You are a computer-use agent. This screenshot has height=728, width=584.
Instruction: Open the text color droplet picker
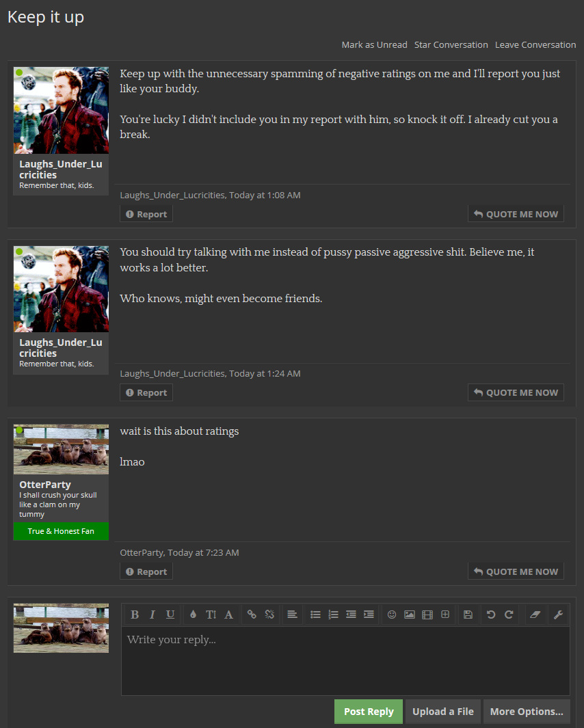pyautogui.click(x=194, y=615)
